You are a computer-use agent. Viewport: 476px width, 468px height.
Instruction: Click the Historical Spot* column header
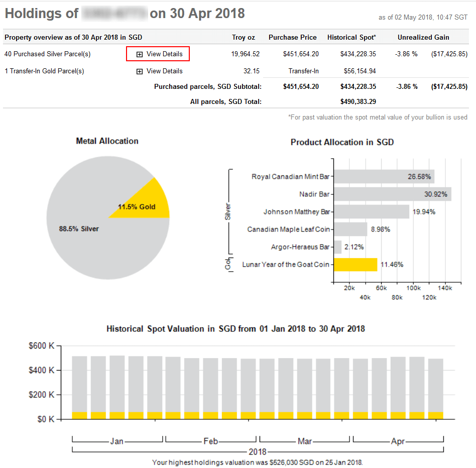pyautogui.click(x=351, y=37)
